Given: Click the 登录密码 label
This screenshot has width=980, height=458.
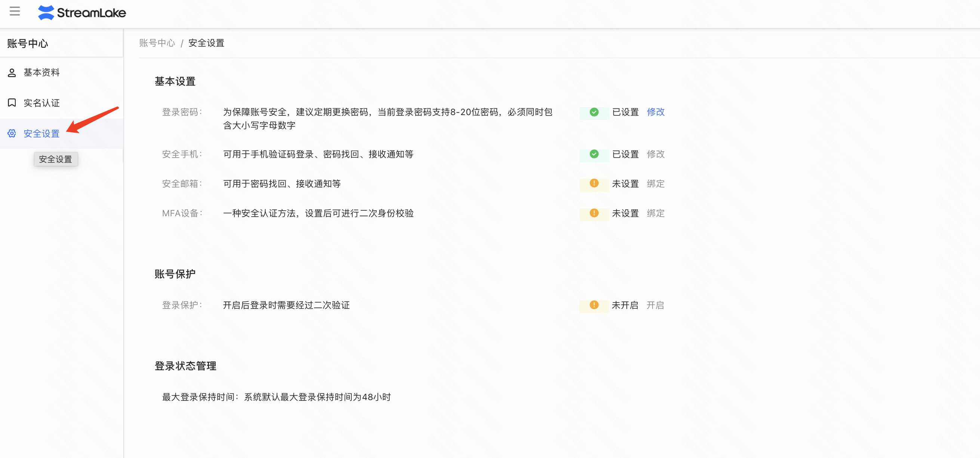Looking at the screenshot, I should 182,112.
